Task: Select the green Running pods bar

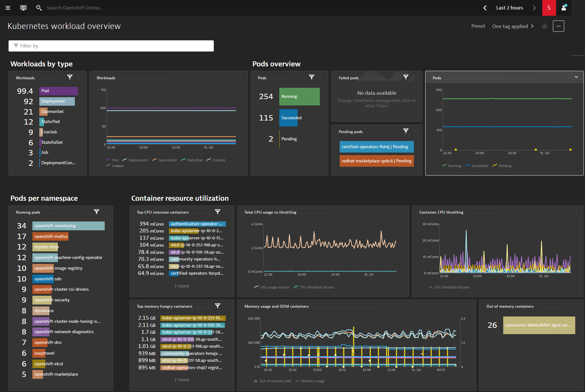Action: pos(299,97)
